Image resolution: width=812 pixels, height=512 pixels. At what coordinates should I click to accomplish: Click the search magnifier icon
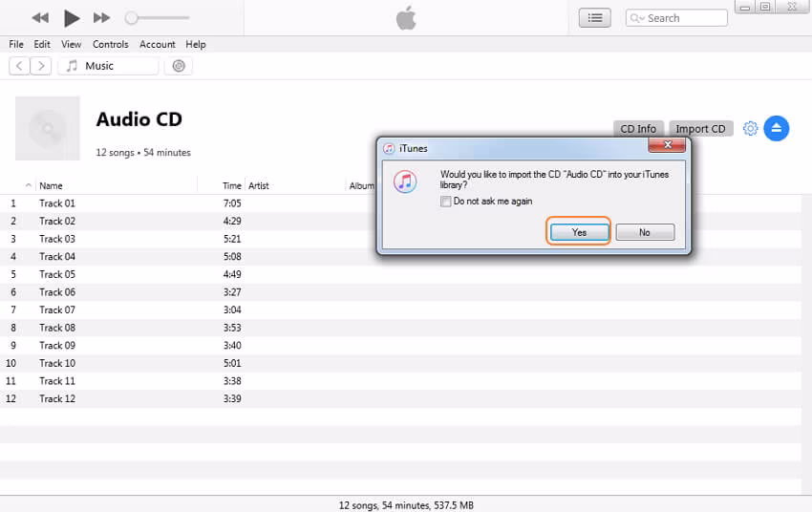(x=636, y=18)
